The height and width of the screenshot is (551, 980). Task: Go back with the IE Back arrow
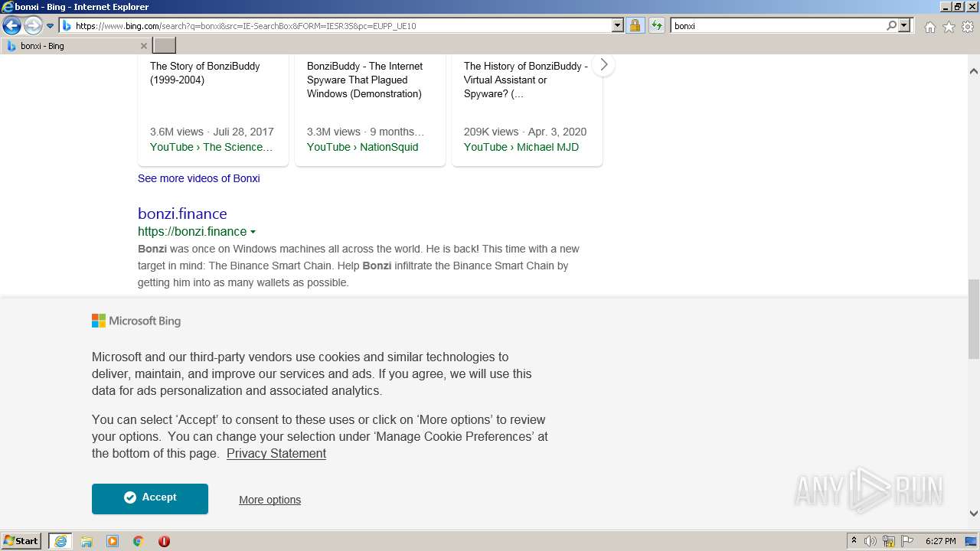11,26
